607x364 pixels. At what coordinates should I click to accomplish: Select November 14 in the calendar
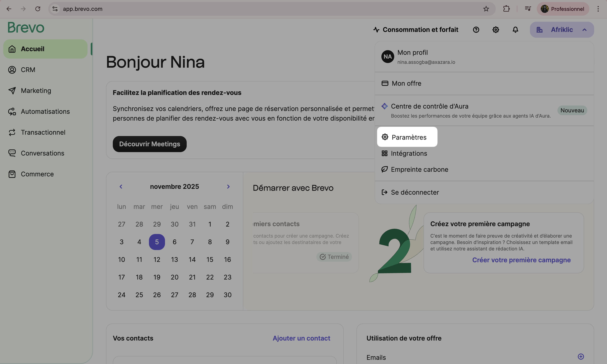192,259
